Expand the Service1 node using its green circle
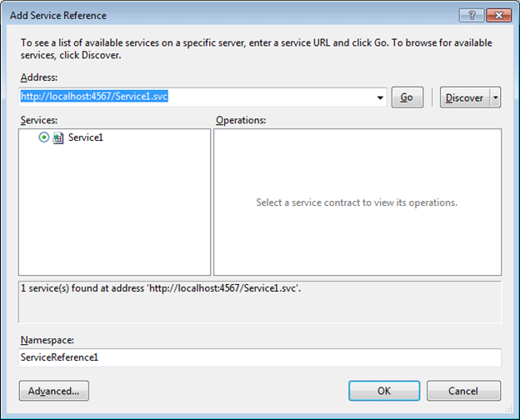This screenshot has height=420, width=520. (x=44, y=138)
